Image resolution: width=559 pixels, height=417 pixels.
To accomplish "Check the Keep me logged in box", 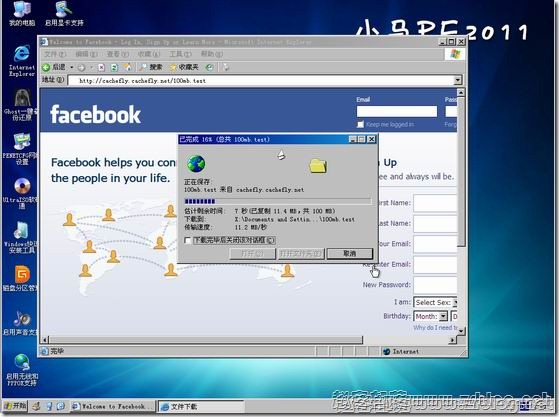I will click(360, 124).
